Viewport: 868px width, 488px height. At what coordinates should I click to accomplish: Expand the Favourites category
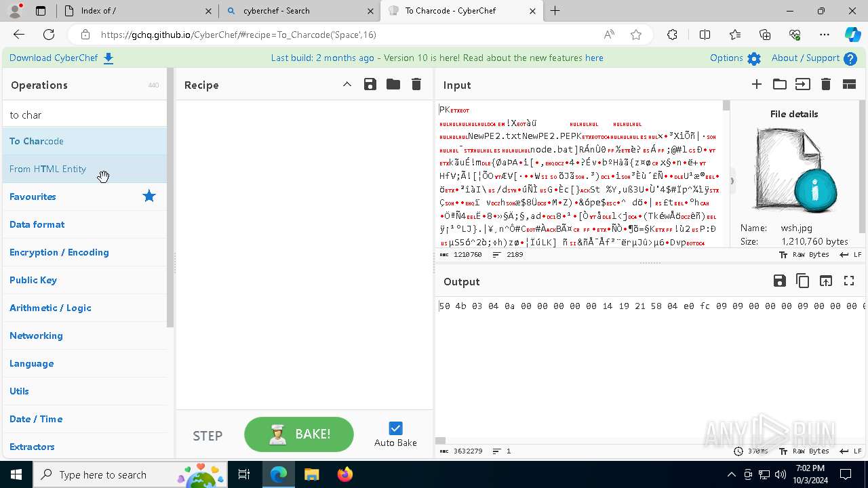coord(85,197)
